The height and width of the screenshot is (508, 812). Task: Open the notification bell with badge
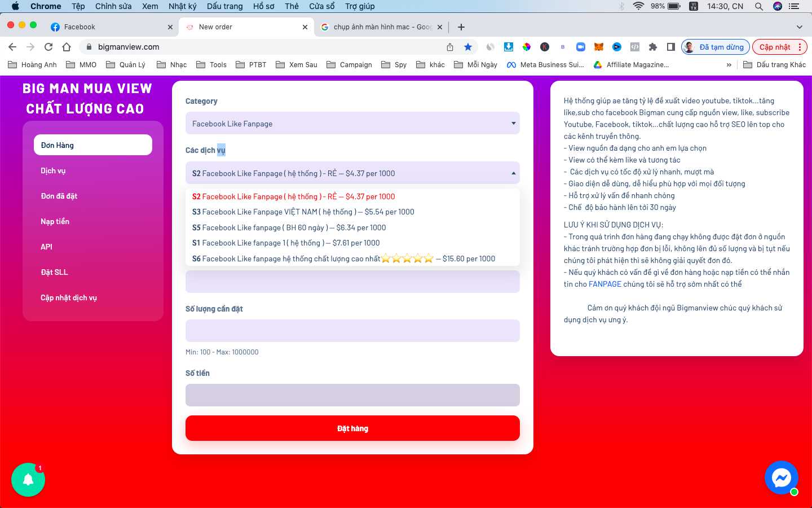tap(28, 480)
